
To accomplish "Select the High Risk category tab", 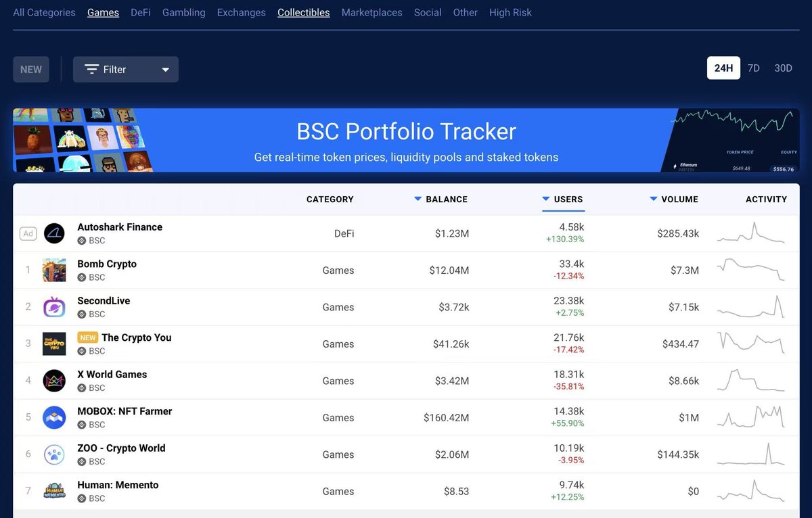I will coord(511,12).
